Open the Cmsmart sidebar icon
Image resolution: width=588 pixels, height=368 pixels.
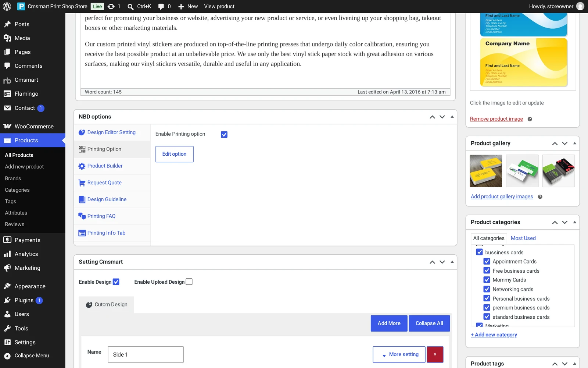pos(7,80)
